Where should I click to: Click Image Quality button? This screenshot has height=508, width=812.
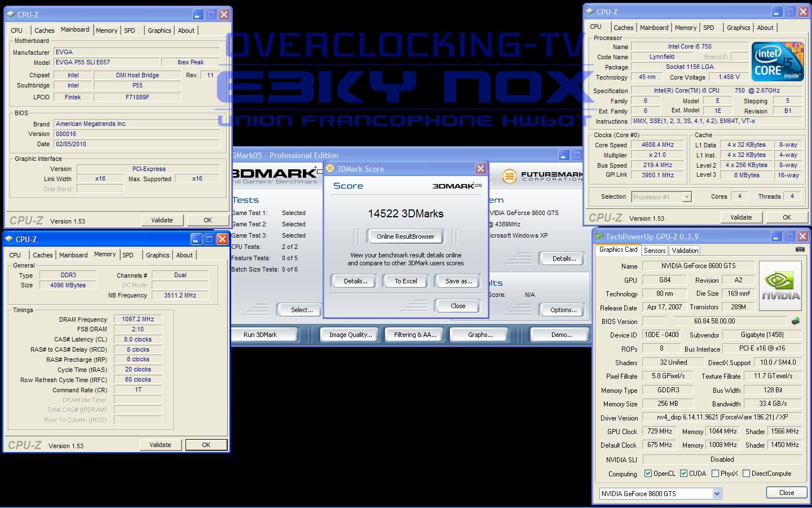350,335
